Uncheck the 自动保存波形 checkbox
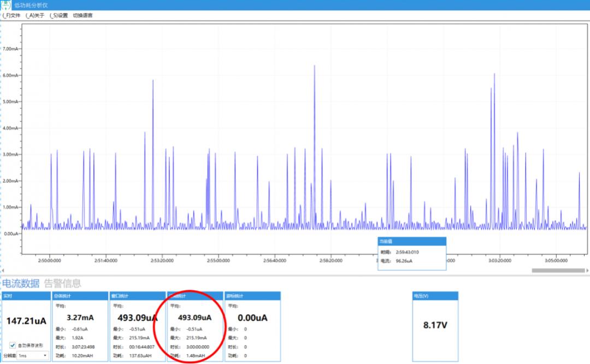Image resolution: width=590 pixels, height=364 pixels. coord(13,345)
